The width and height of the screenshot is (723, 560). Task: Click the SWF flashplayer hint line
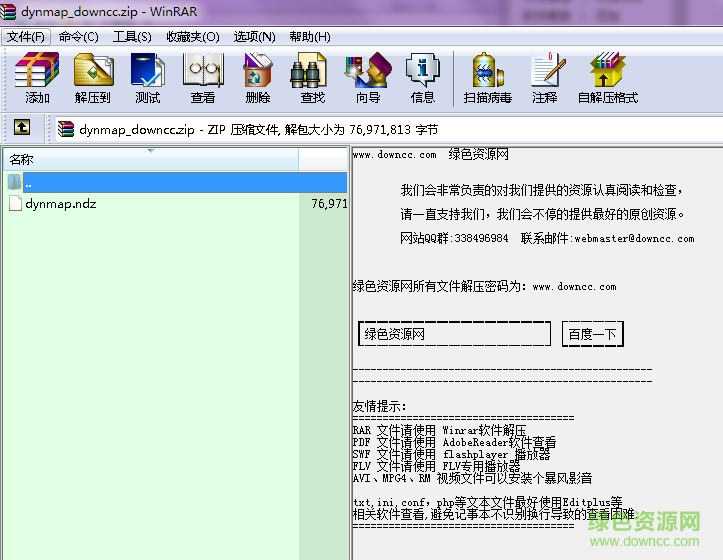point(451,454)
